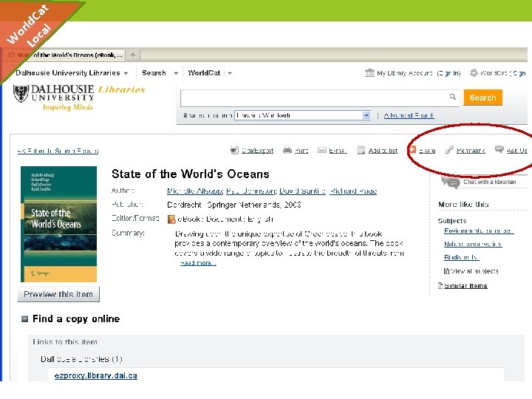
Task: Click the envelope E-mail icon
Action: pos(322,150)
